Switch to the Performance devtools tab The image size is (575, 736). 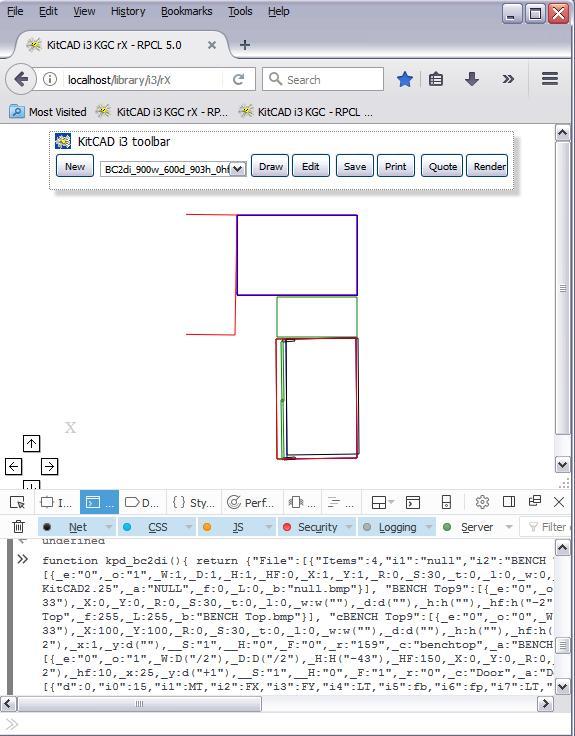tap(251, 502)
